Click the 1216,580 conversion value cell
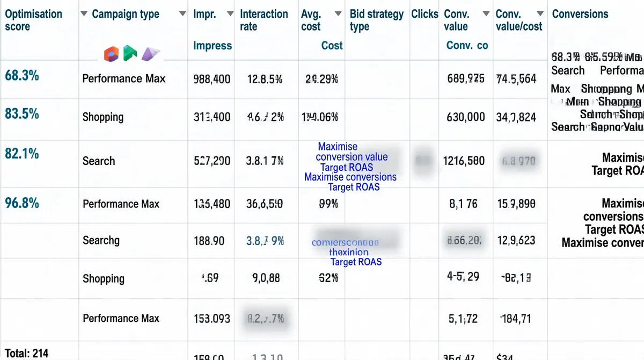 pyautogui.click(x=465, y=161)
